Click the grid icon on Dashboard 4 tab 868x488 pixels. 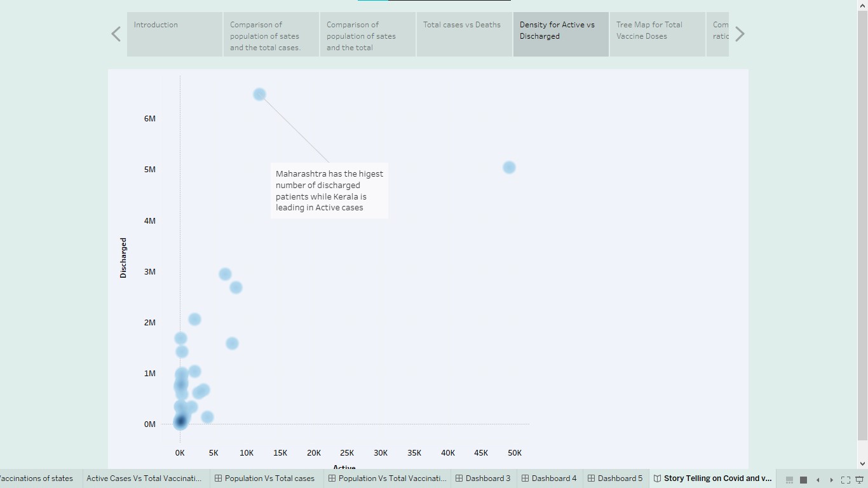(x=525, y=478)
